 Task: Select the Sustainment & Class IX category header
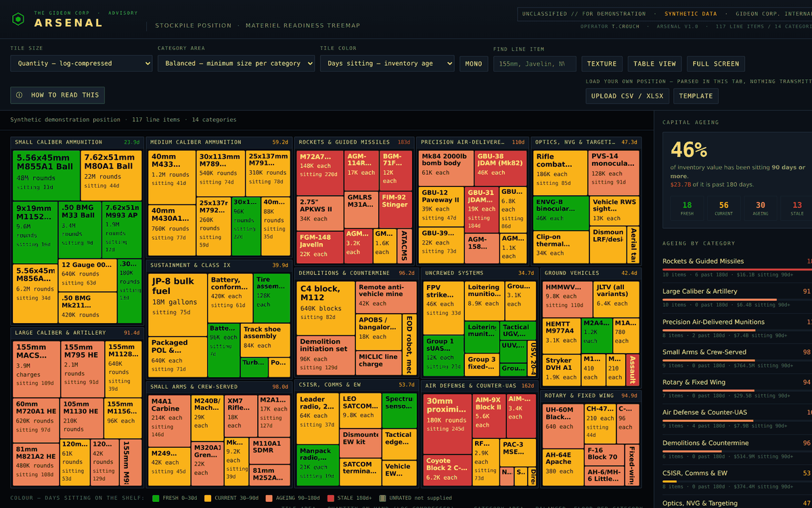(219, 265)
